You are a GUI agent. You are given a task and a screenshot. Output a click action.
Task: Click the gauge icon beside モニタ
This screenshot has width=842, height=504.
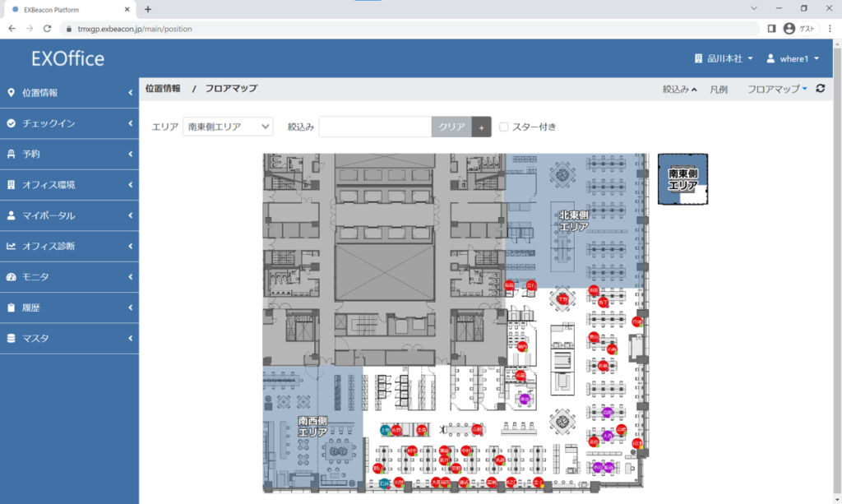[11, 277]
